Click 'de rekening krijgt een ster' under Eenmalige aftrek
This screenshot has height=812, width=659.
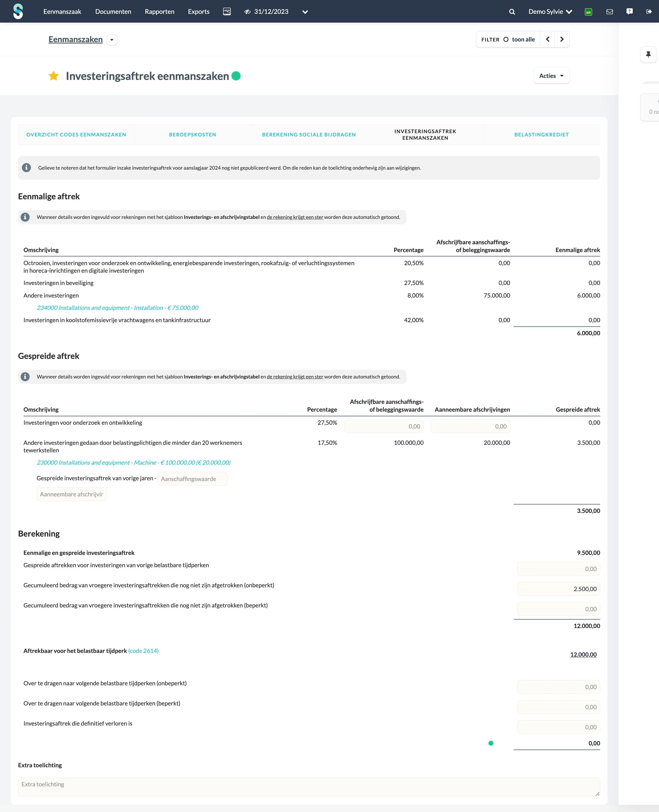click(295, 217)
